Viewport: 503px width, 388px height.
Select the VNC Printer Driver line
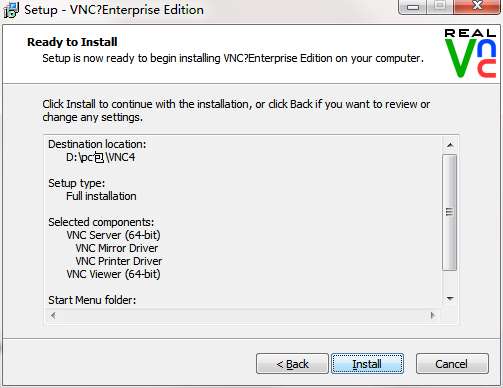click(x=118, y=261)
